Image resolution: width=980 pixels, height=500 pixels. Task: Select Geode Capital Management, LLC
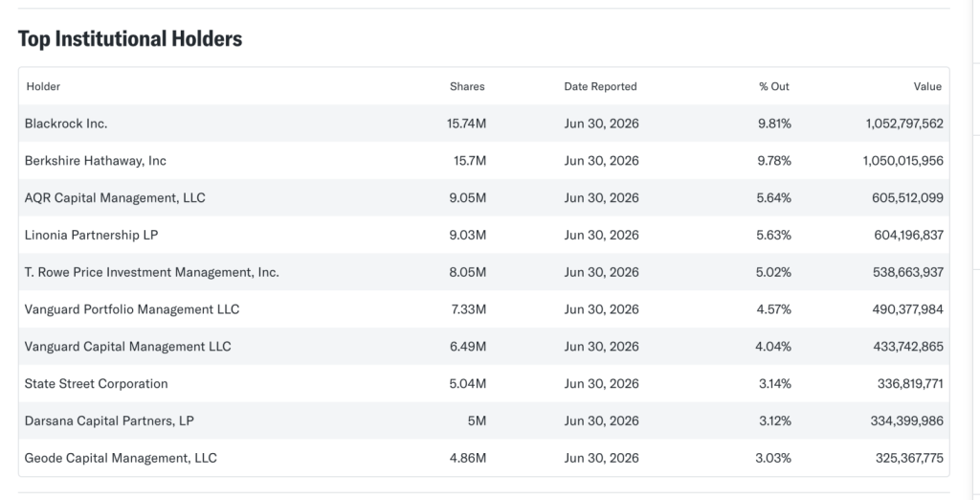pyautogui.click(x=120, y=458)
